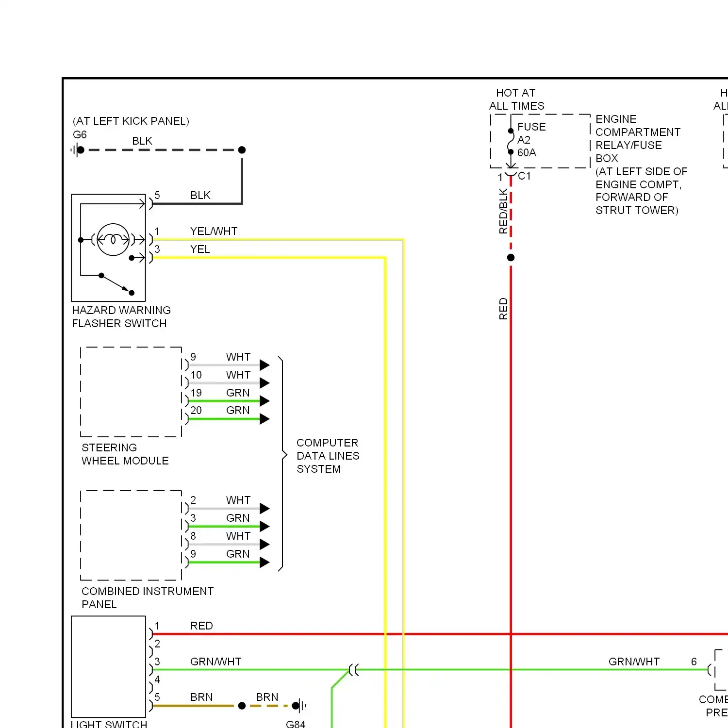Click the "COMBINED INSTRUMENT PANEL" label
728x728 pixels.
coord(148,597)
